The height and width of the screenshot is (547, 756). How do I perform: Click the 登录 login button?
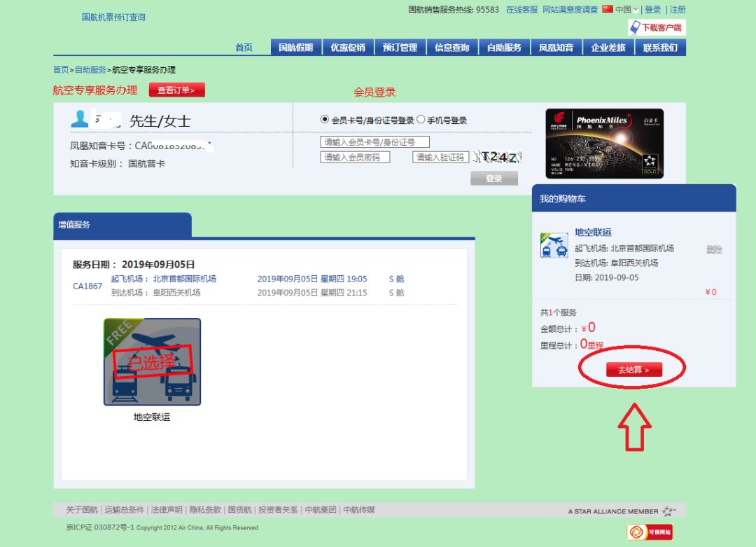click(494, 178)
